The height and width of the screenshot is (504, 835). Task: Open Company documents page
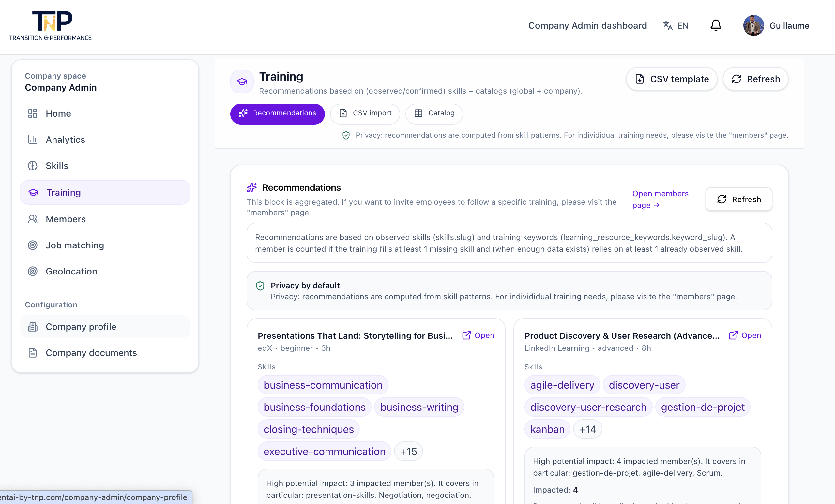click(x=91, y=353)
